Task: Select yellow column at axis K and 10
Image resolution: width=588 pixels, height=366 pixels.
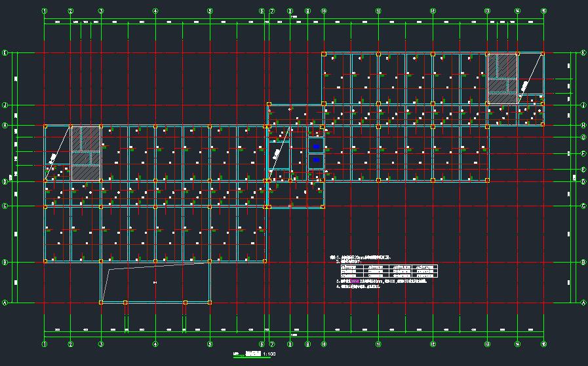Action: coord(324,54)
